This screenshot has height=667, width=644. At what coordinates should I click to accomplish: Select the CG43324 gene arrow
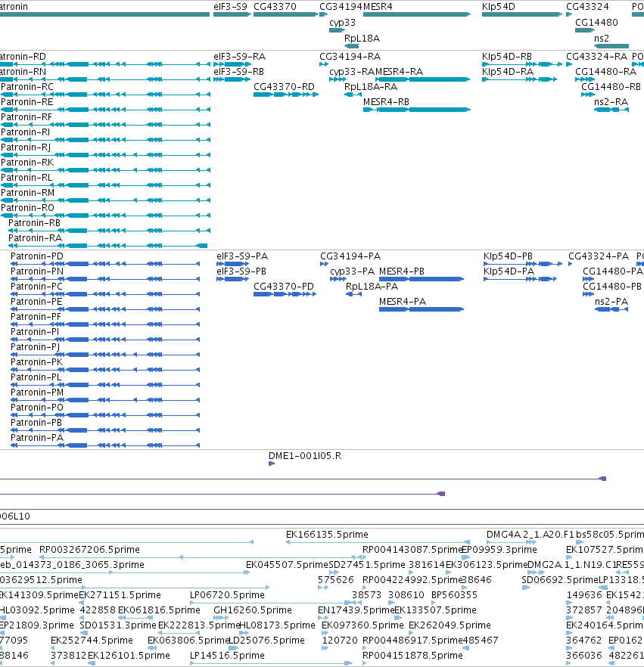pos(569,14)
